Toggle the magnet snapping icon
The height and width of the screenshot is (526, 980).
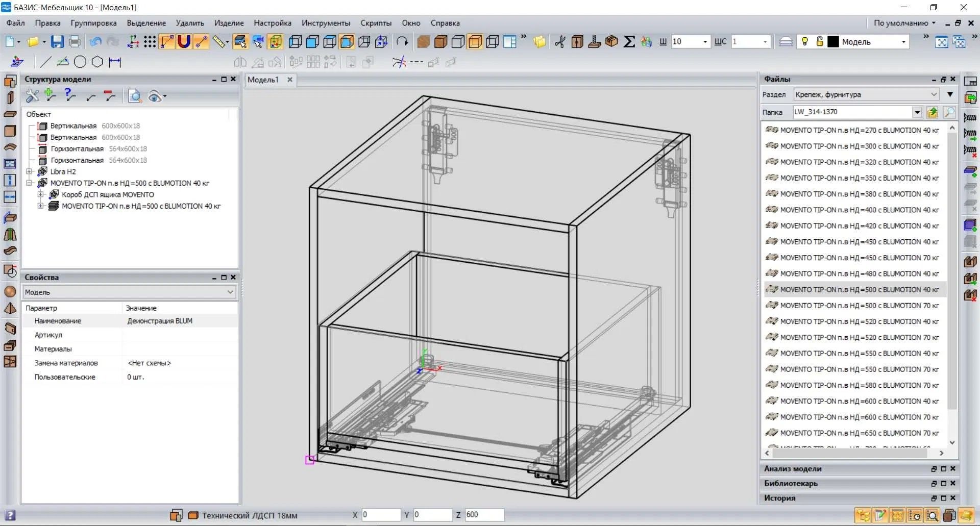pos(184,42)
